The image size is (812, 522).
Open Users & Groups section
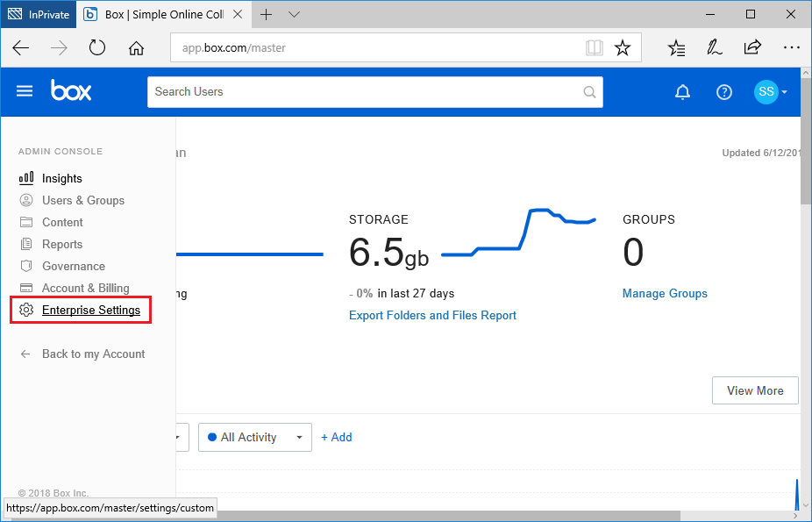click(83, 200)
